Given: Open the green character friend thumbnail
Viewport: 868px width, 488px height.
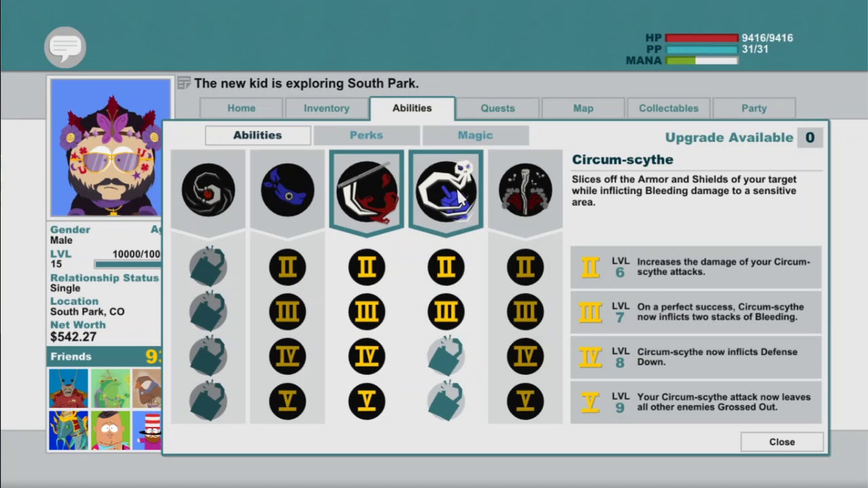Looking at the screenshot, I should (111, 388).
